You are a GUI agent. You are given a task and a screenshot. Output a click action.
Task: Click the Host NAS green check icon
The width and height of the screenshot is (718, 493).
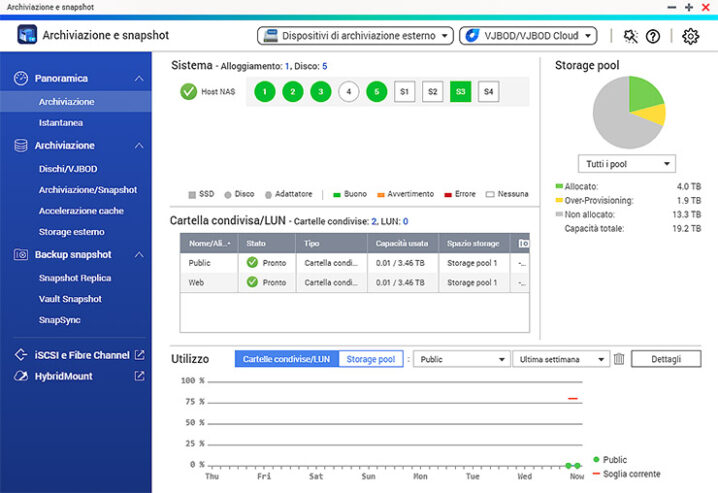[188, 92]
